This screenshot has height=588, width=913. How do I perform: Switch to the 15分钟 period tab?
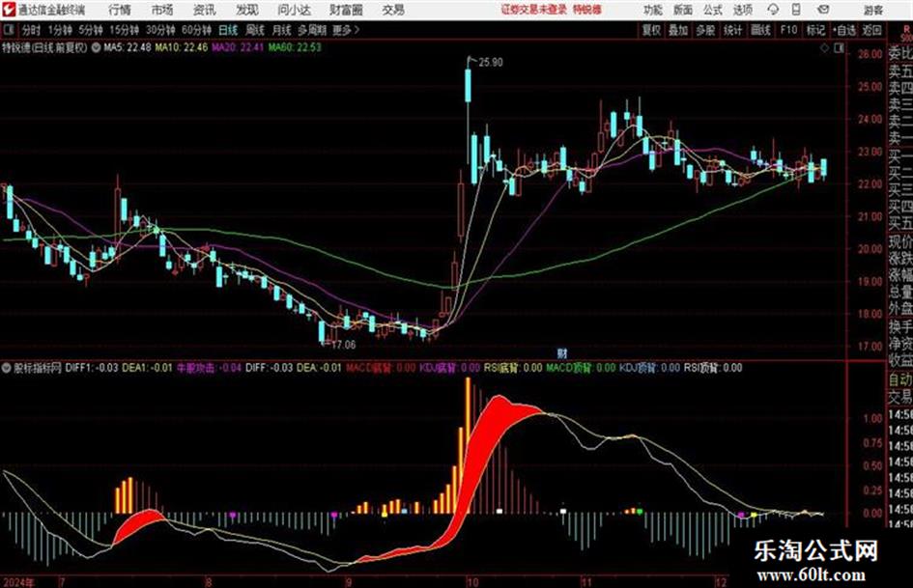[x=125, y=30]
